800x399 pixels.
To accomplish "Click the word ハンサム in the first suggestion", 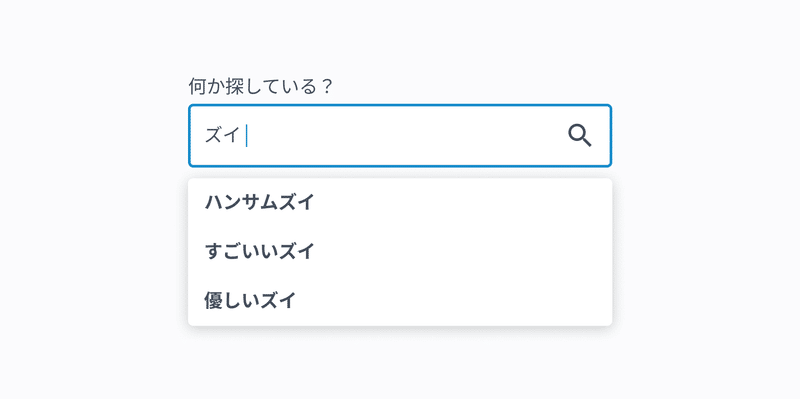I will pyautogui.click(x=241, y=203).
